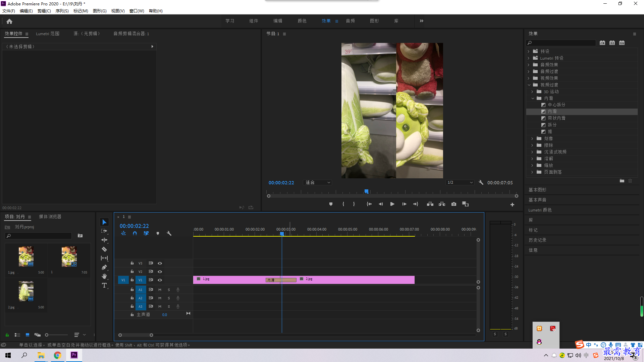Viewport: 644px width, 362px height.
Task: Toggle V2 track output eye
Action: pos(160,271)
